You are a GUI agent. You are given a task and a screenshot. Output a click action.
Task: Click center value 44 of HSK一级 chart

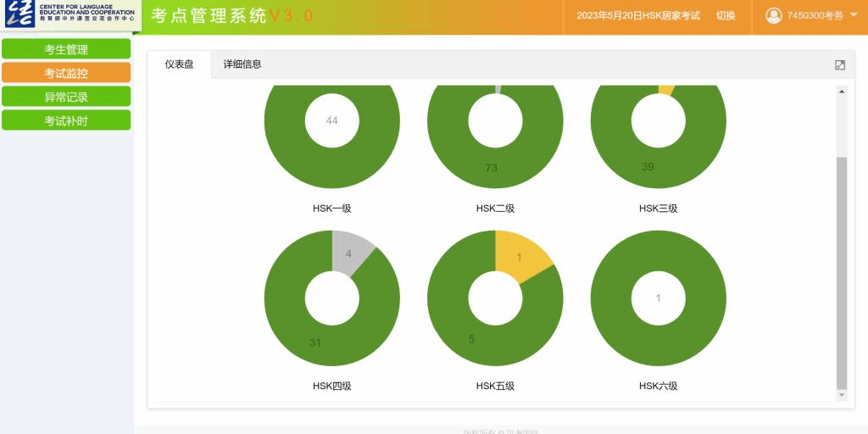(331, 120)
